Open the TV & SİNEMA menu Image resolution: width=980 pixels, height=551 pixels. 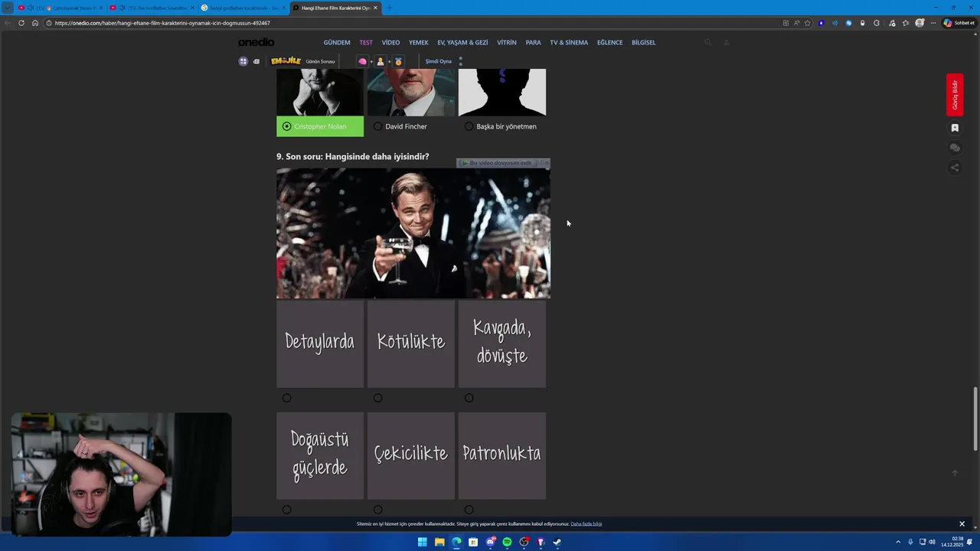coord(569,42)
